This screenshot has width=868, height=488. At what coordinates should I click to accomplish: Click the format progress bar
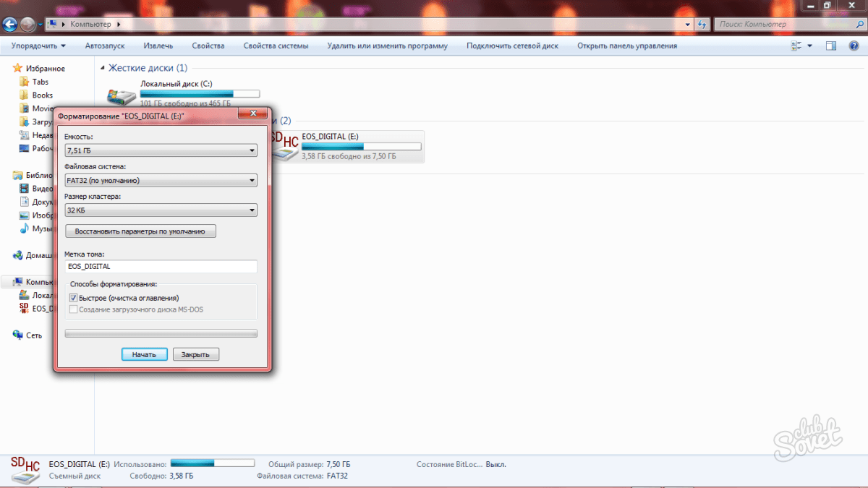[161, 333]
